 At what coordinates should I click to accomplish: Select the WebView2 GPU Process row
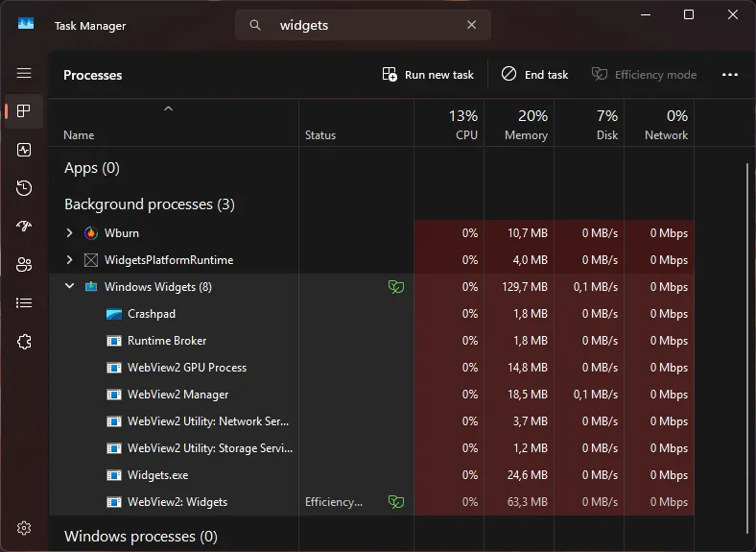(x=371, y=367)
